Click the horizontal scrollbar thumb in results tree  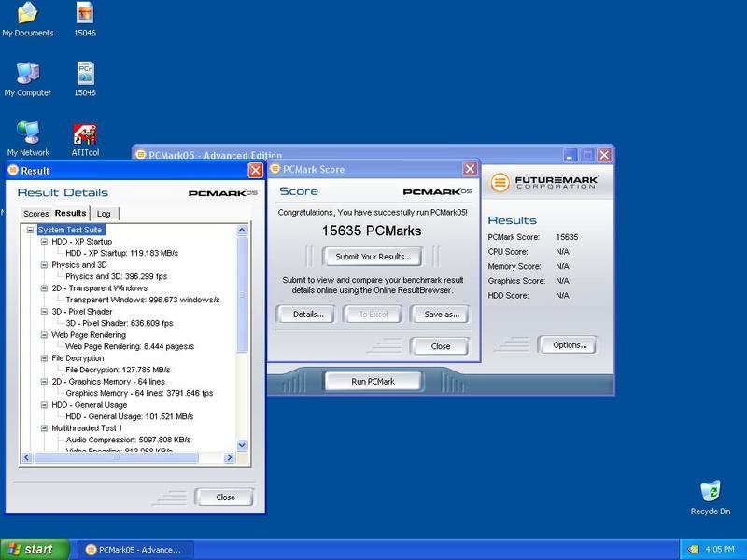click(x=116, y=457)
